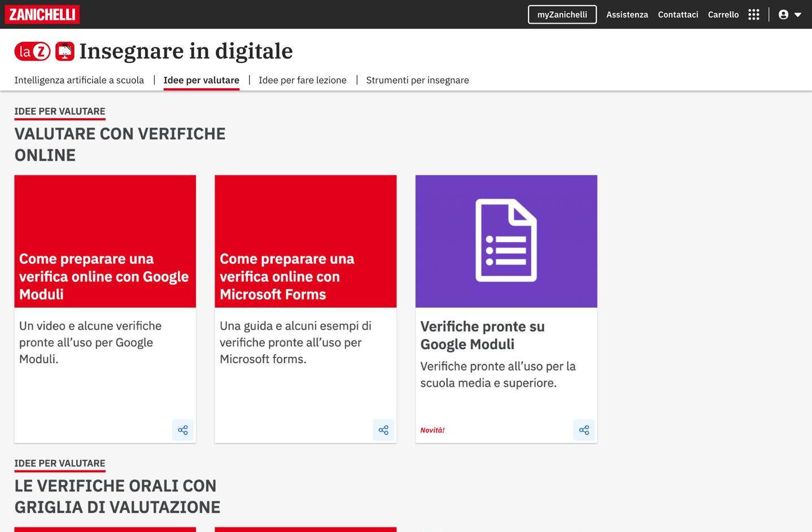
Task: Click the red digital teaching screen icon
Action: [x=65, y=51]
